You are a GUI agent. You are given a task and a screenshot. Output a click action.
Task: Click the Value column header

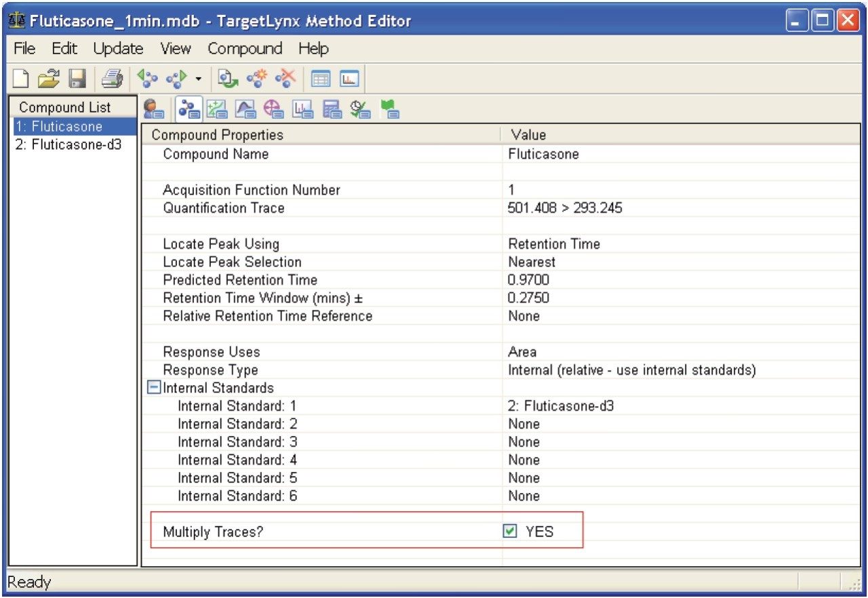681,134
